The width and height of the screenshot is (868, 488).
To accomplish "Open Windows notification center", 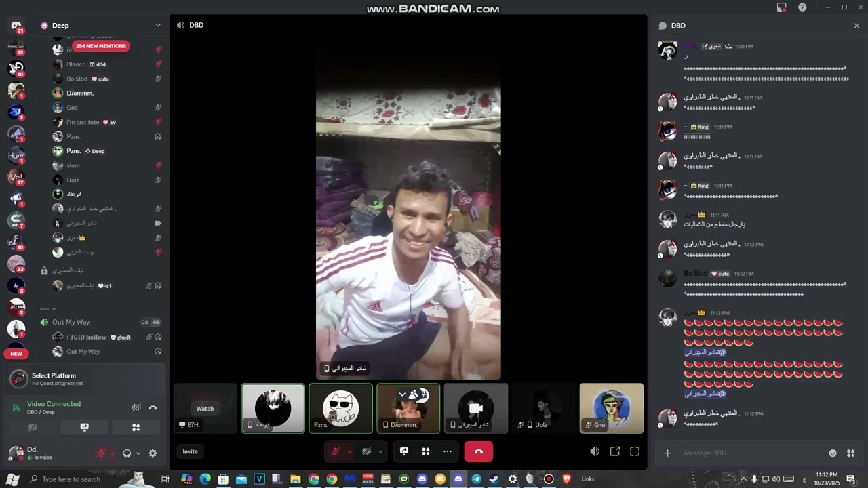I will pyautogui.click(x=851, y=479).
